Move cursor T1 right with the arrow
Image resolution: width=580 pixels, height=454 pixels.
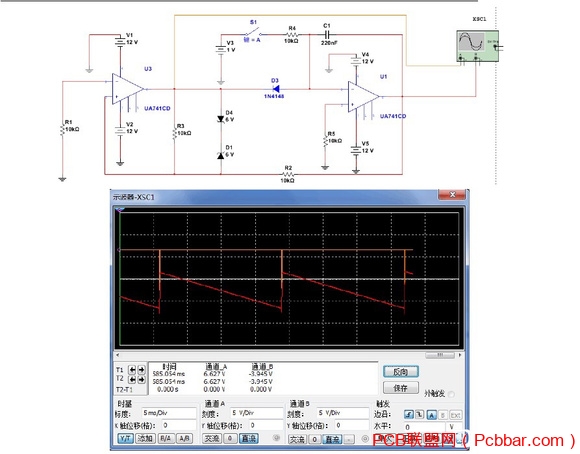click(x=141, y=370)
